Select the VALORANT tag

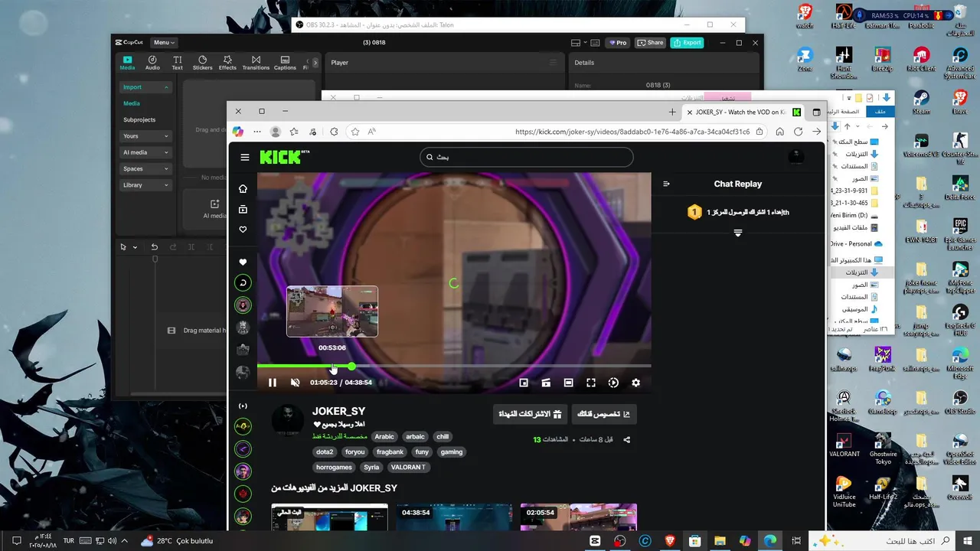tap(408, 467)
